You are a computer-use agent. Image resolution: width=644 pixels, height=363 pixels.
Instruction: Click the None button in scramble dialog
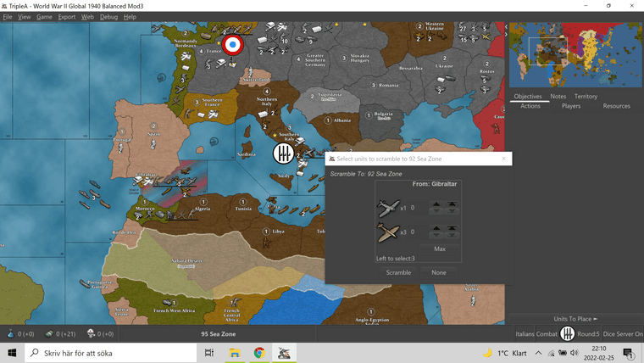point(439,272)
